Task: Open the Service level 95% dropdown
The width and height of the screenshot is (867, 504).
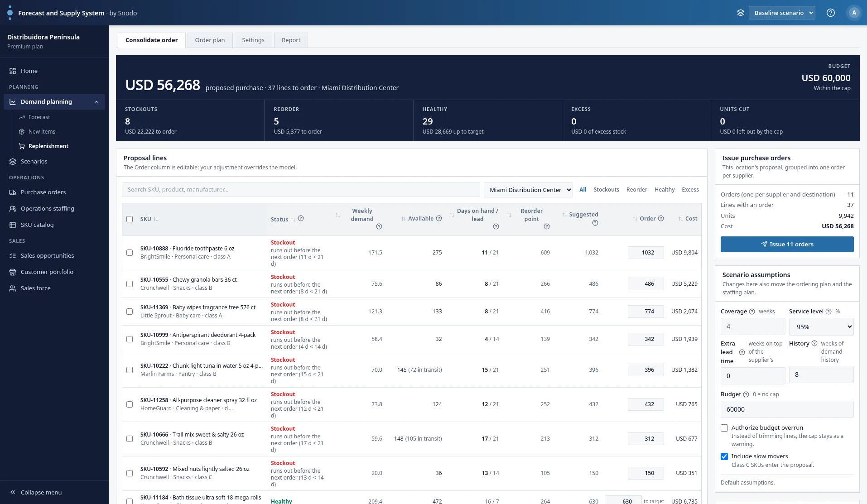Action: pyautogui.click(x=821, y=327)
